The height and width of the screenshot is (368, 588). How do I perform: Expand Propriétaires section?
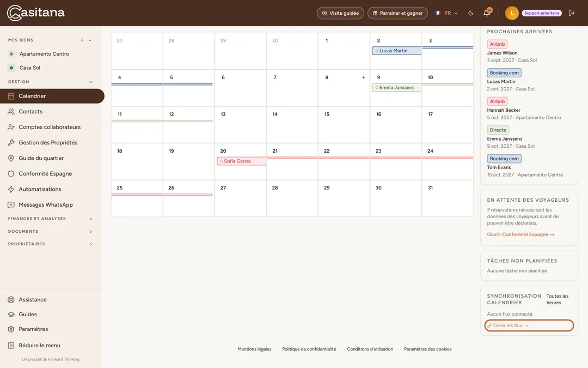point(50,244)
